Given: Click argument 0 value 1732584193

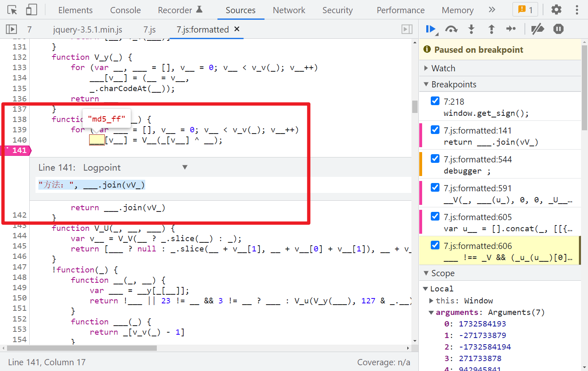Looking at the screenshot, I should (x=482, y=324).
